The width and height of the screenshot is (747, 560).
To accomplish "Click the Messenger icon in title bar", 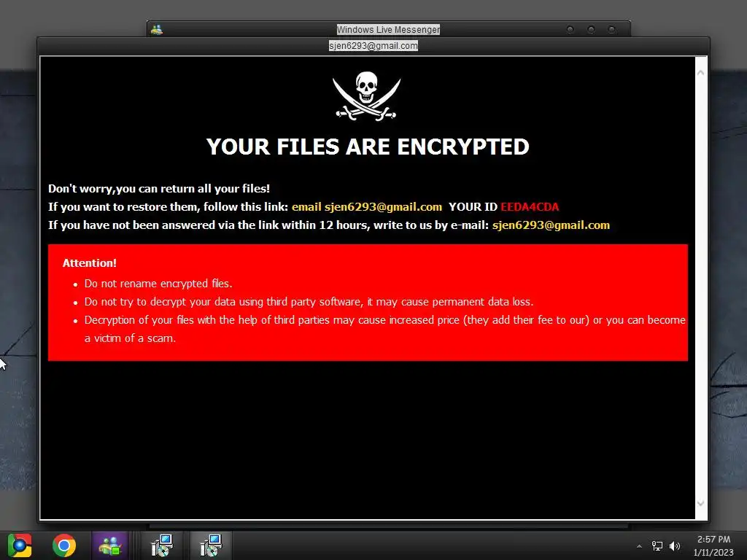I will pos(157,29).
